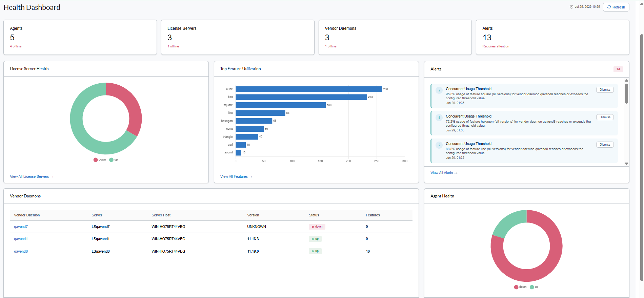Click the Status column header
The height and width of the screenshot is (298, 644).
pos(314,215)
